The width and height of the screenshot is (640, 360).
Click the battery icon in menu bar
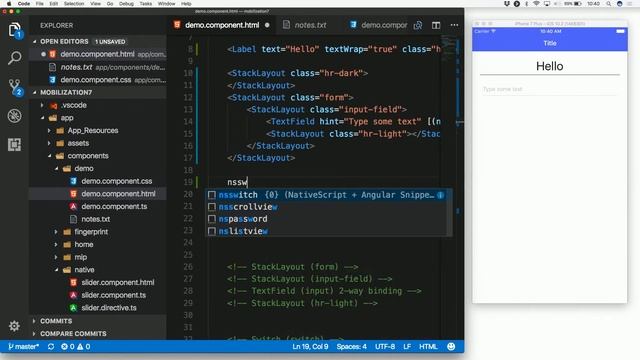578,4
